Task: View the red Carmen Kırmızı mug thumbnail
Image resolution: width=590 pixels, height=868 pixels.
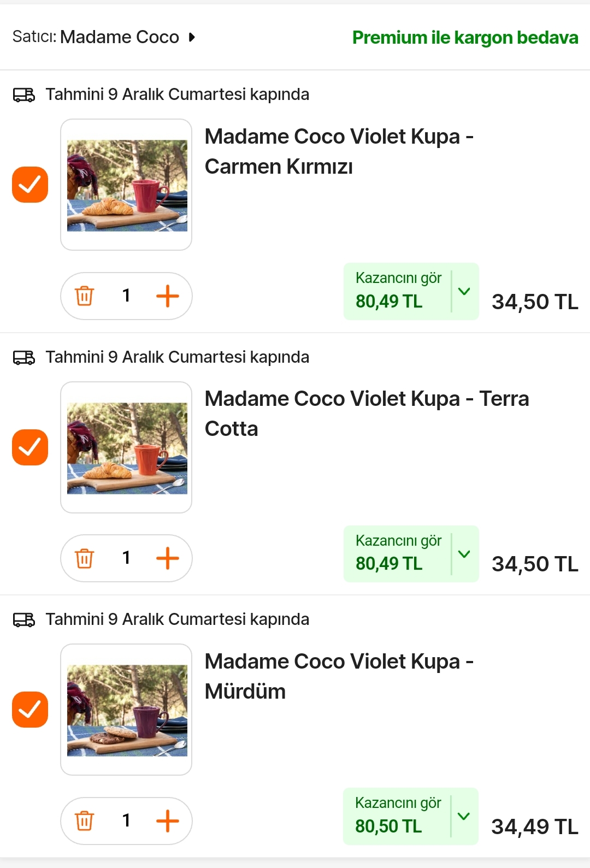Action: point(126,185)
